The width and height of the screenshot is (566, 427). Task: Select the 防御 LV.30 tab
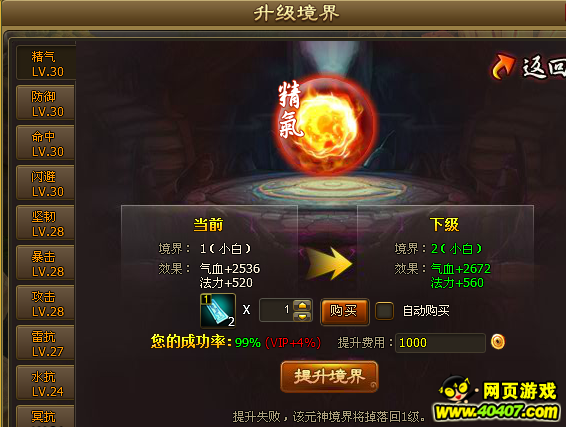pos(45,103)
